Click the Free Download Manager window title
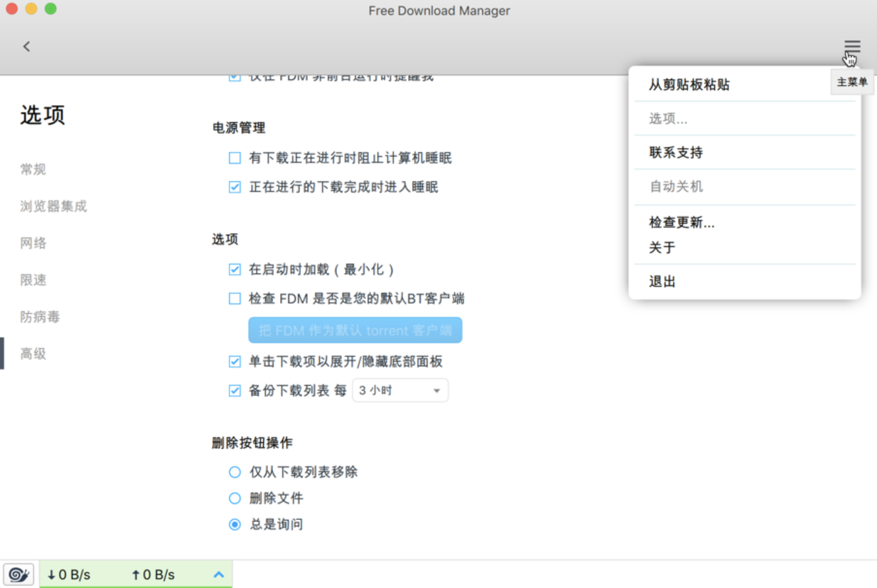The width and height of the screenshot is (877, 588). [x=439, y=10]
